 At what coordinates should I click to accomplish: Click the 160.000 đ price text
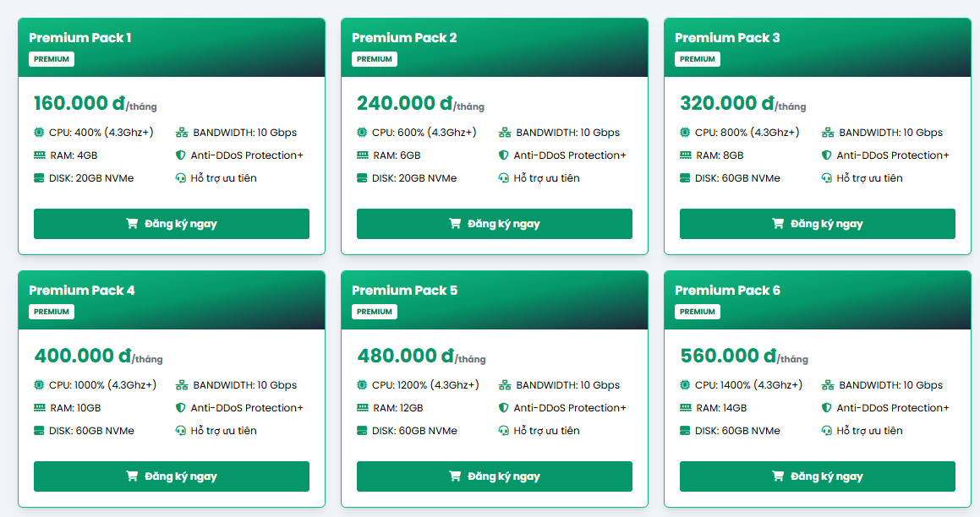tap(79, 104)
